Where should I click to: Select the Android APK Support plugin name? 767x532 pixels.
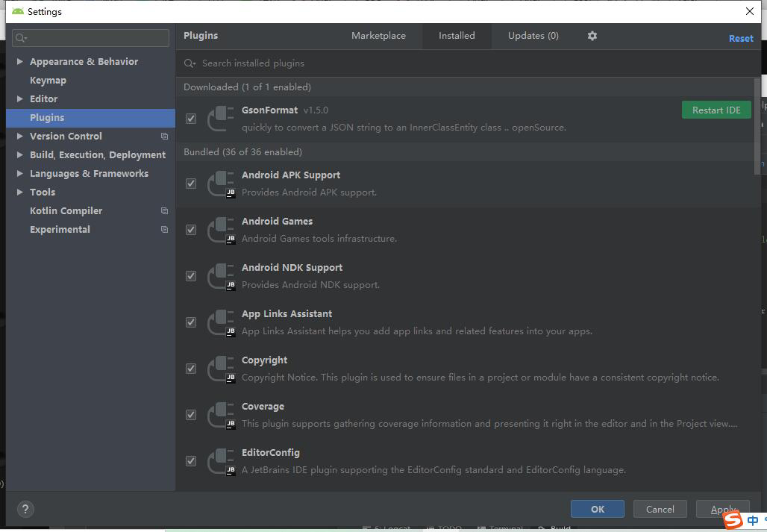point(291,175)
